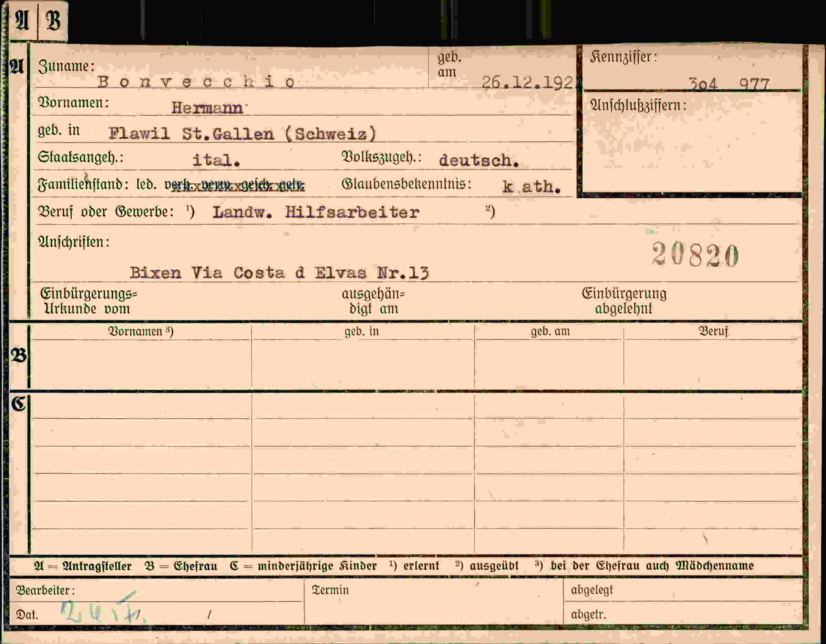Image resolution: width=826 pixels, height=644 pixels.
Task: Click the 'Beruf' column header
Action: (x=713, y=332)
